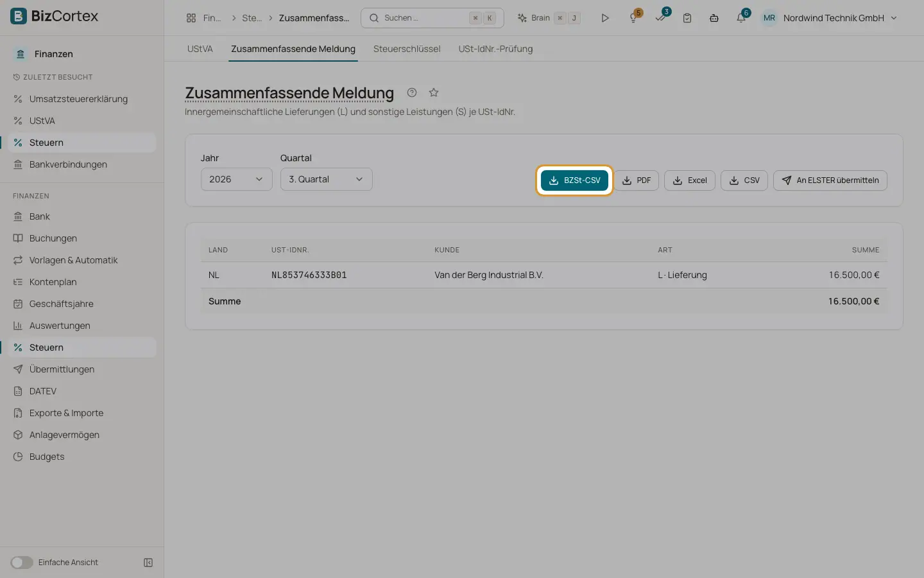This screenshot has height=578, width=924.
Task: Click An ELSTER übermitteln button
Action: (830, 180)
